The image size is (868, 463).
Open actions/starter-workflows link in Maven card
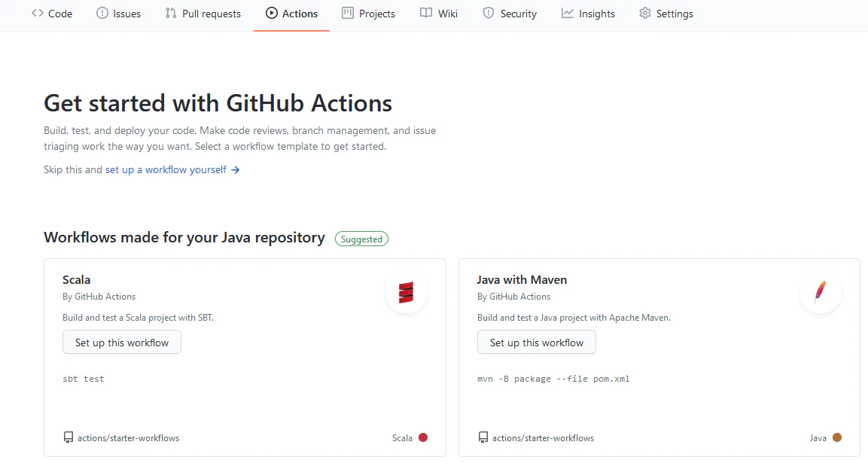click(543, 438)
